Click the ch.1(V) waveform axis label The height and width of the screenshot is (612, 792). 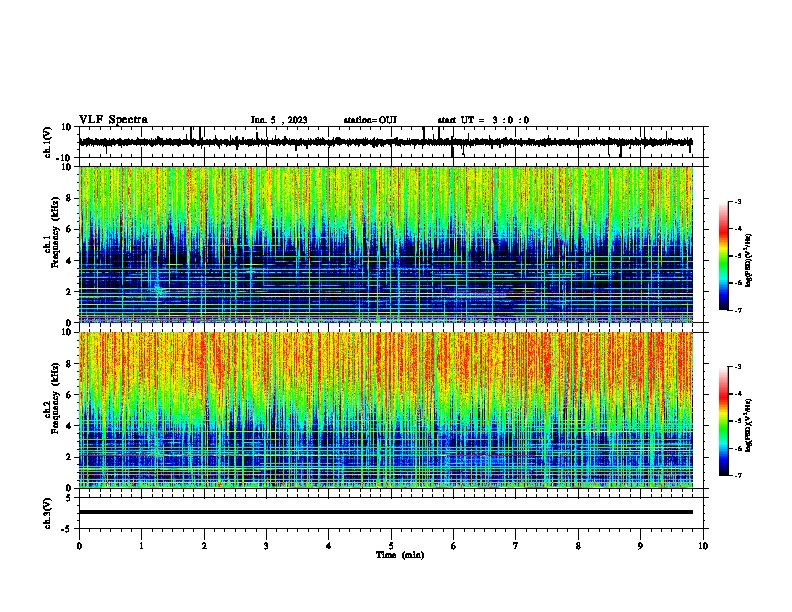pos(48,142)
